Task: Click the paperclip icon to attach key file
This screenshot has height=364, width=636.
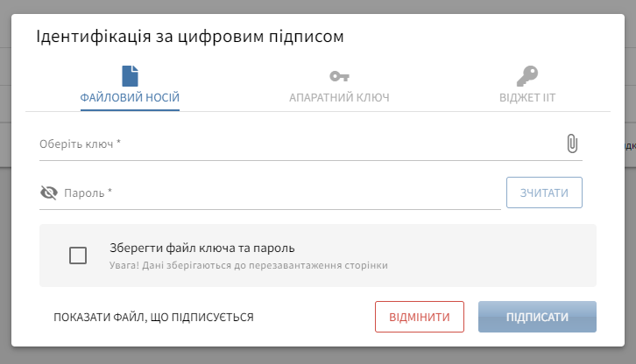Action: (572, 143)
